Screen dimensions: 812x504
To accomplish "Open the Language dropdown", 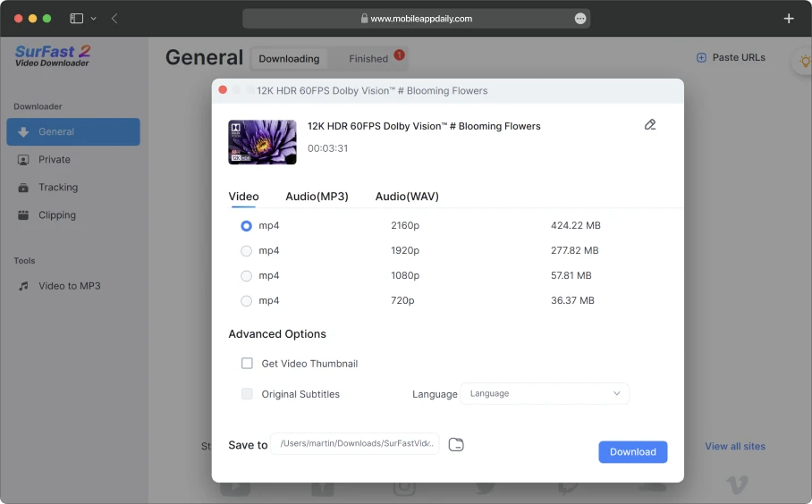I will point(545,394).
